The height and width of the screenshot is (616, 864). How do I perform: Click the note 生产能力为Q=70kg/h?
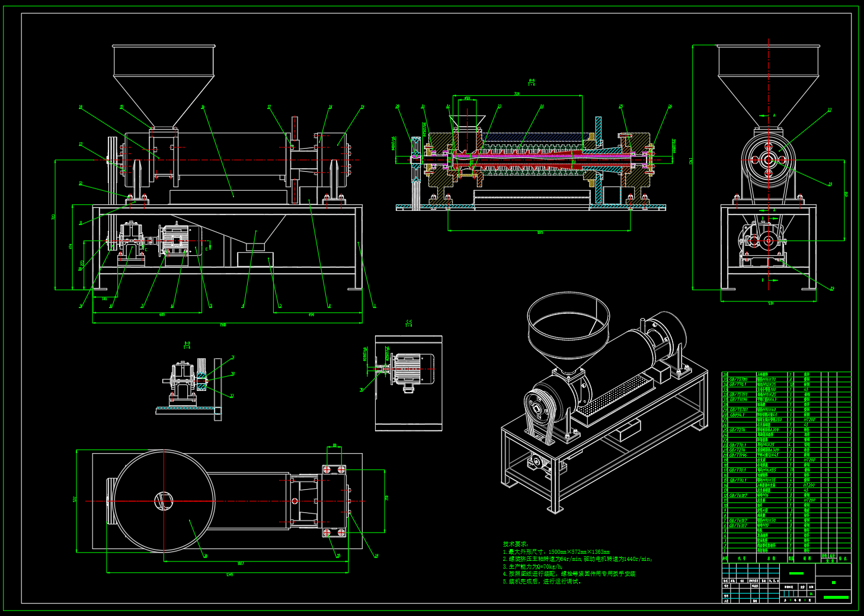pos(533,566)
